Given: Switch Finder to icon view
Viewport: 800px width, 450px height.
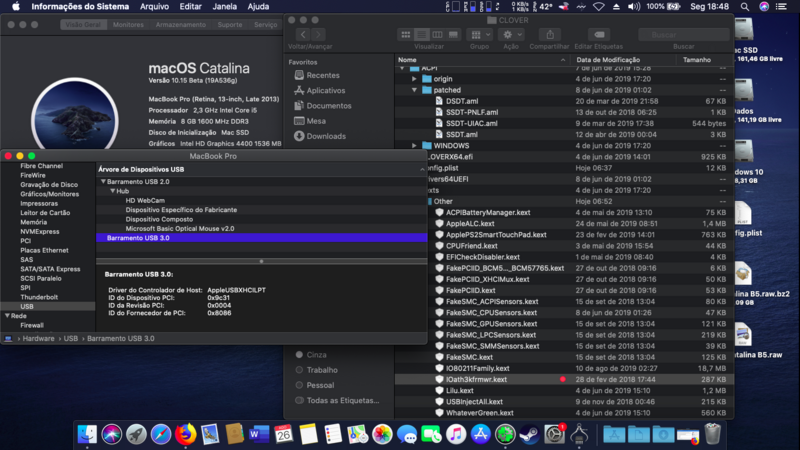Looking at the screenshot, I should [x=406, y=35].
